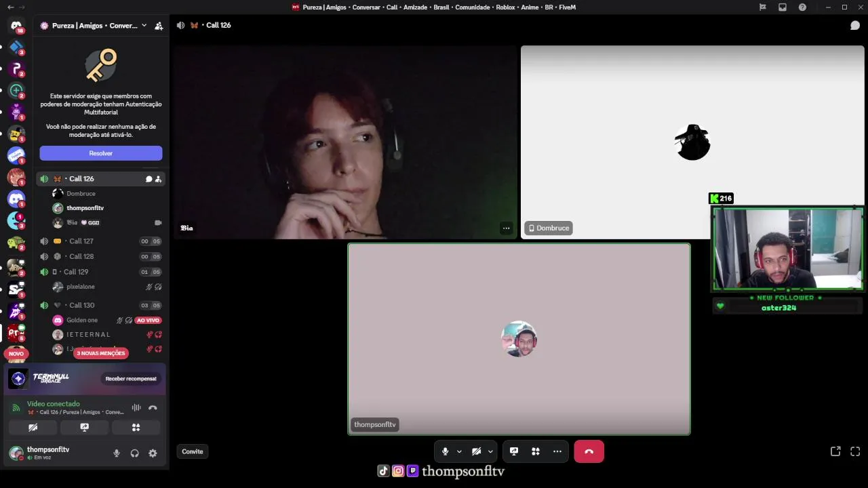
Task: Focus Dombruce's video tile
Action: click(x=692, y=142)
